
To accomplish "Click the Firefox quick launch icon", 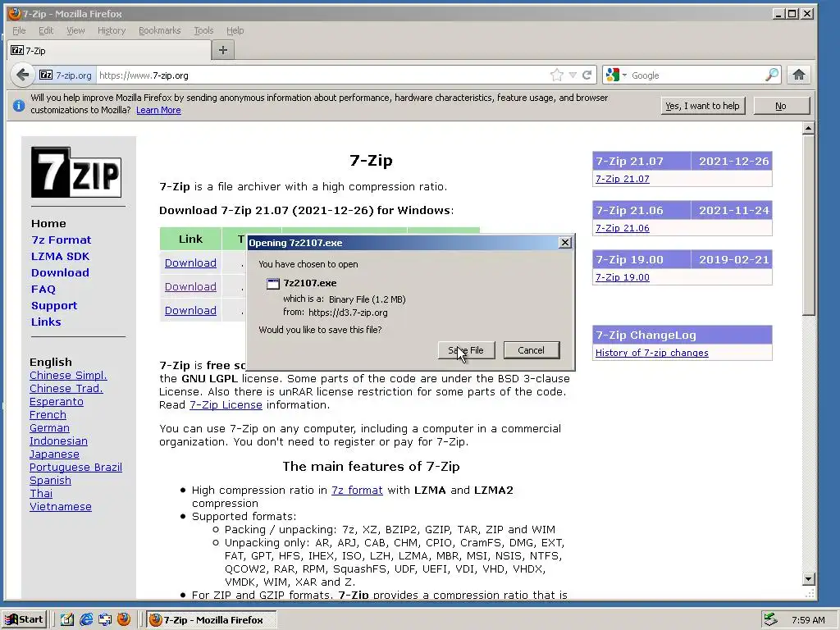I will click(124, 619).
